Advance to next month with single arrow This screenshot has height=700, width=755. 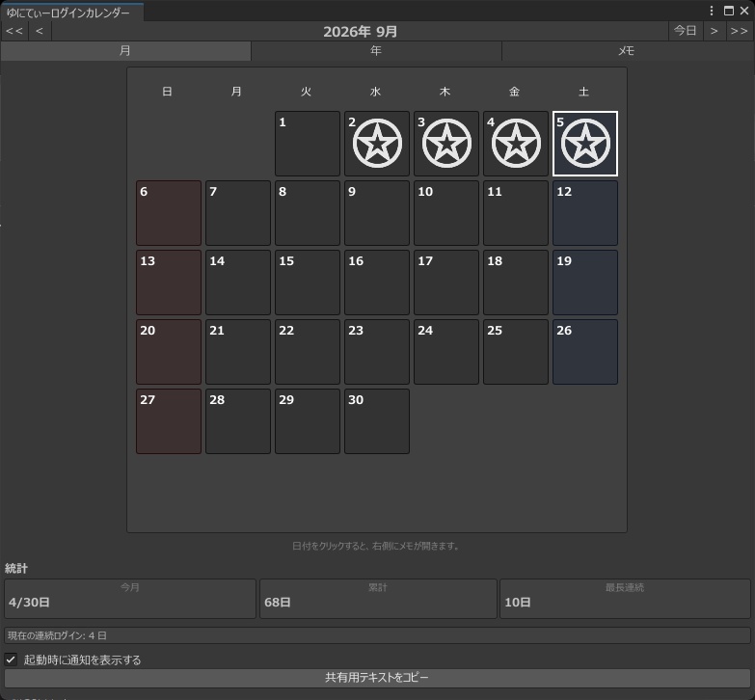point(715,31)
